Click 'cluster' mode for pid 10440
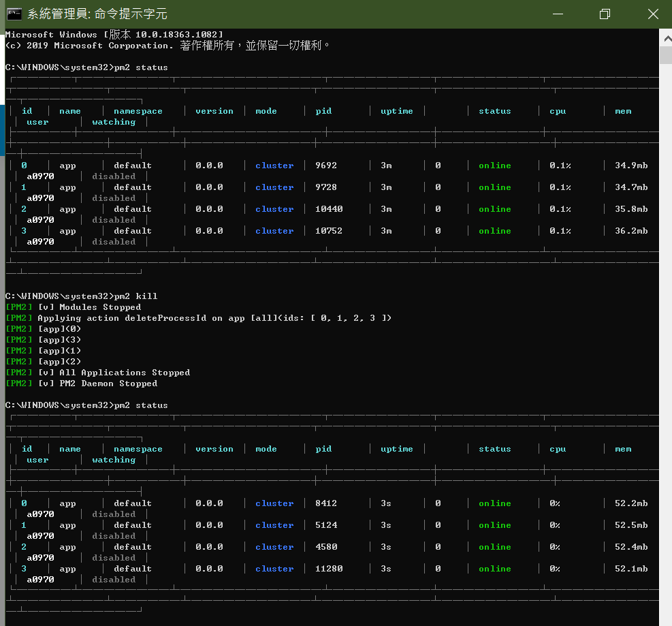This screenshot has height=626, width=672. tap(274, 209)
